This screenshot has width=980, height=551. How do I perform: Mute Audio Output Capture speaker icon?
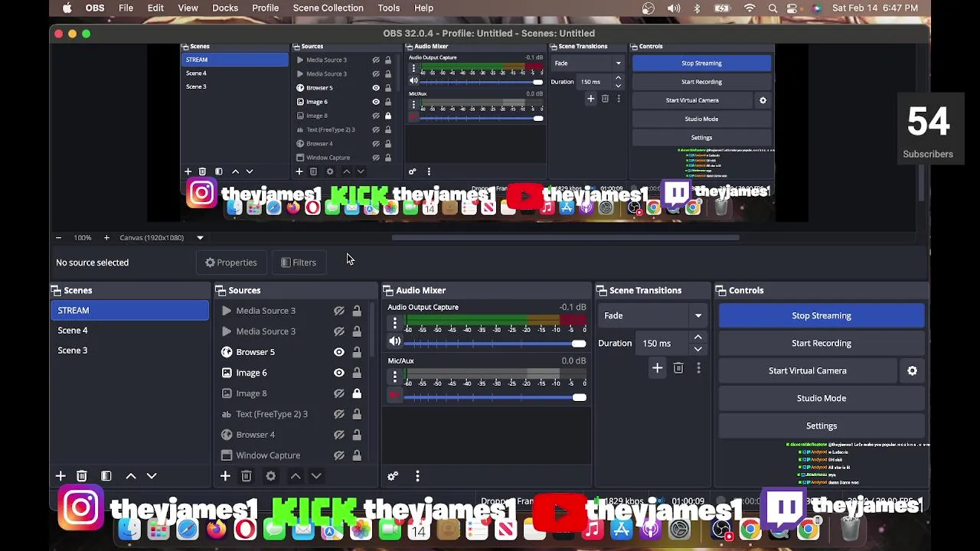click(x=395, y=342)
